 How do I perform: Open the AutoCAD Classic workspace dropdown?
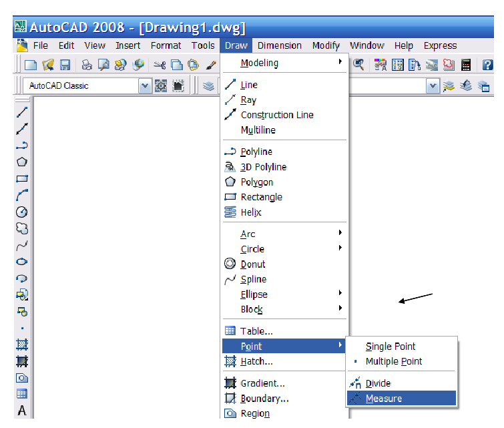pos(145,86)
